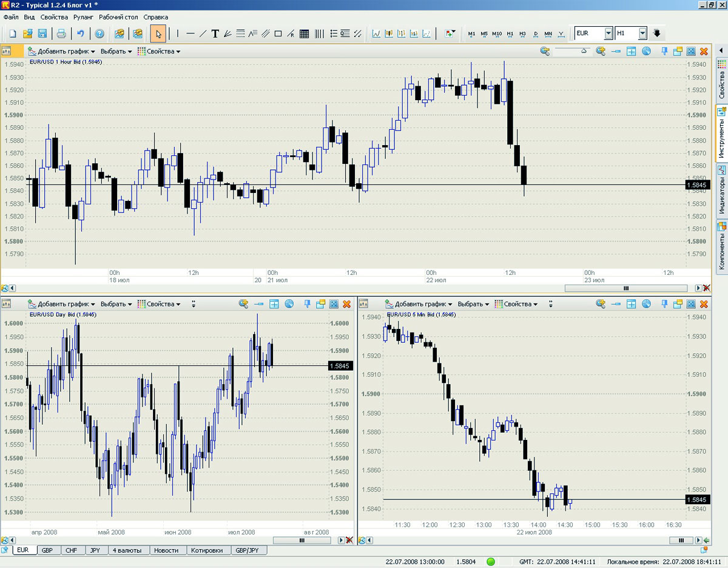Viewport: 728px width, 568px height.
Task: Switch the timeframe to M5
Action: click(484, 33)
